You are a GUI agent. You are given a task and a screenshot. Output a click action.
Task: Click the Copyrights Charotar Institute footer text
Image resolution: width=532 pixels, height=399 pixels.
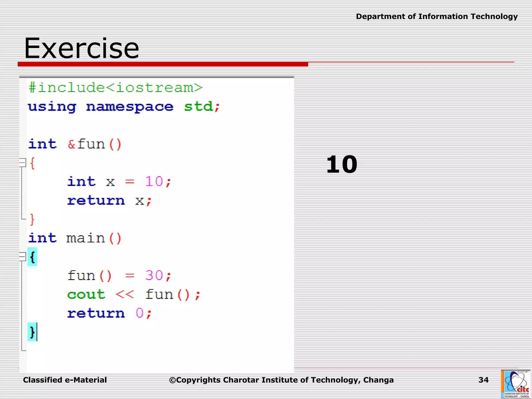click(x=281, y=380)
